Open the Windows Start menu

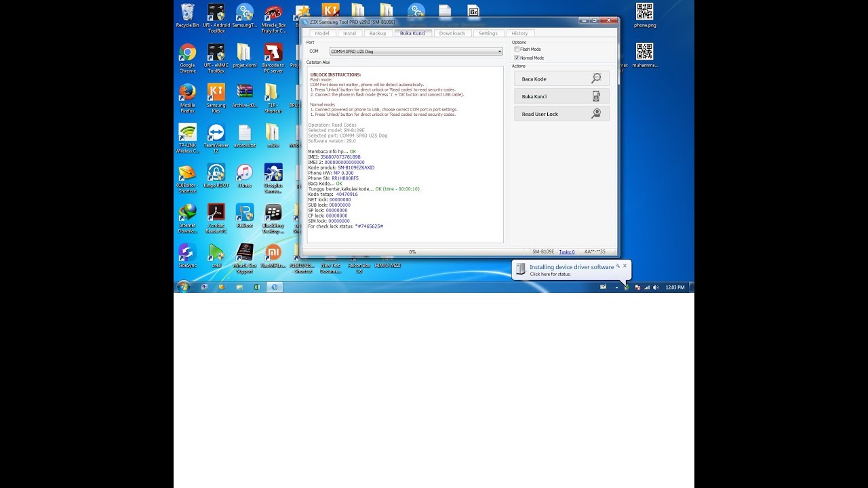click(184, 287)
